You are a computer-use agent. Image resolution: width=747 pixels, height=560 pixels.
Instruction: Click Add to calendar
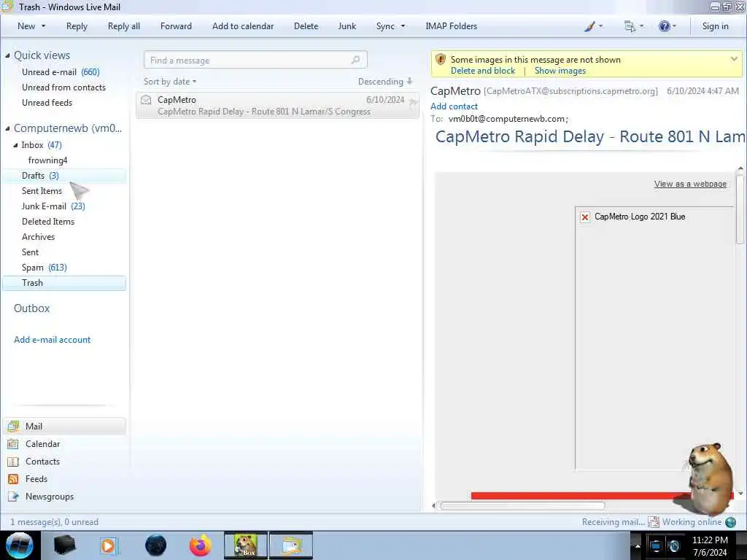point(243,26)
